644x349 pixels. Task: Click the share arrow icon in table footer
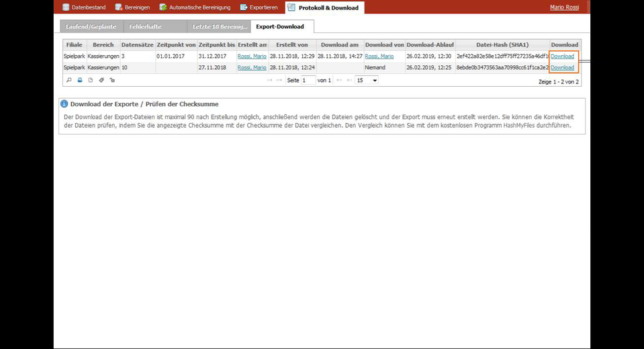[112, 80]
